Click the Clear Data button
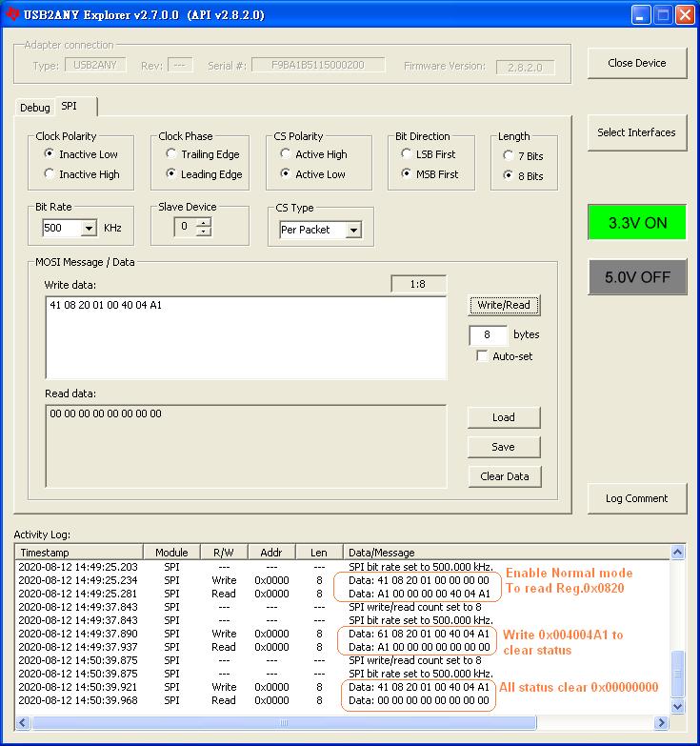Image resolution: width=700 pixels, height=746 pixels. pos(505,476)
